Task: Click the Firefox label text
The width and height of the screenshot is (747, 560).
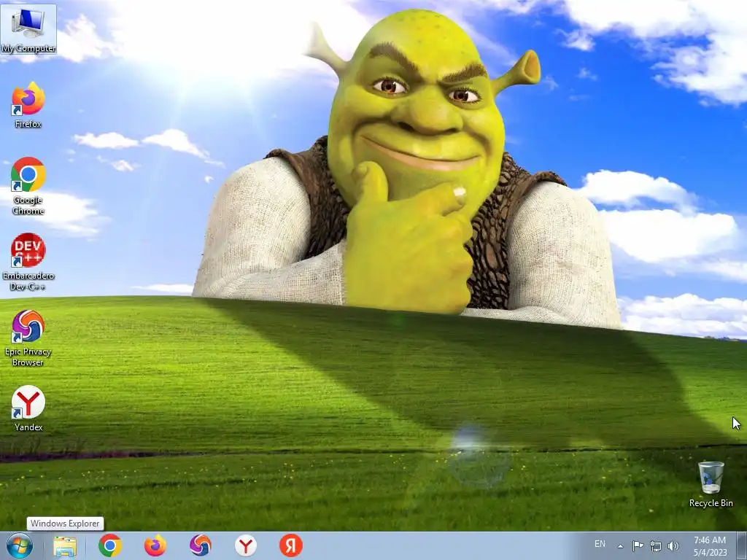Action: 28,124
